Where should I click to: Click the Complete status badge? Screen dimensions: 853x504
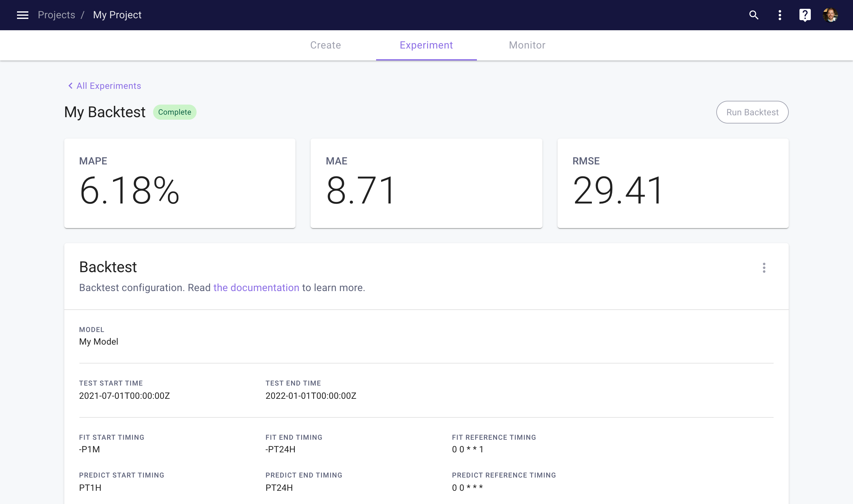tap(175, 112)
